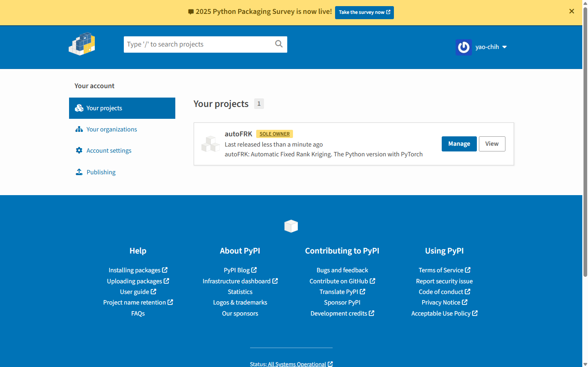The height and width of the screenshot is (367, 588).
Task: Click the magnifying glass search icon
Action: click(x=279, y=44)
